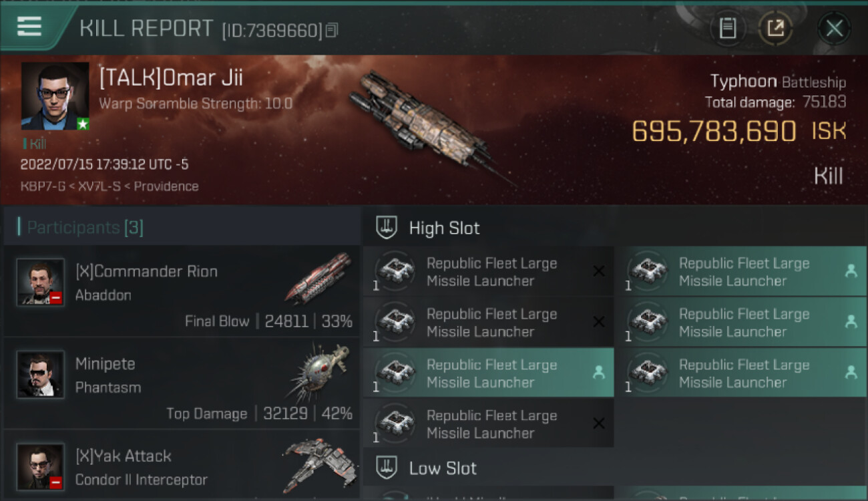The height and width of the screenshot is (501, 868).
Task: Close the kill report window
Action: point(834,28)
